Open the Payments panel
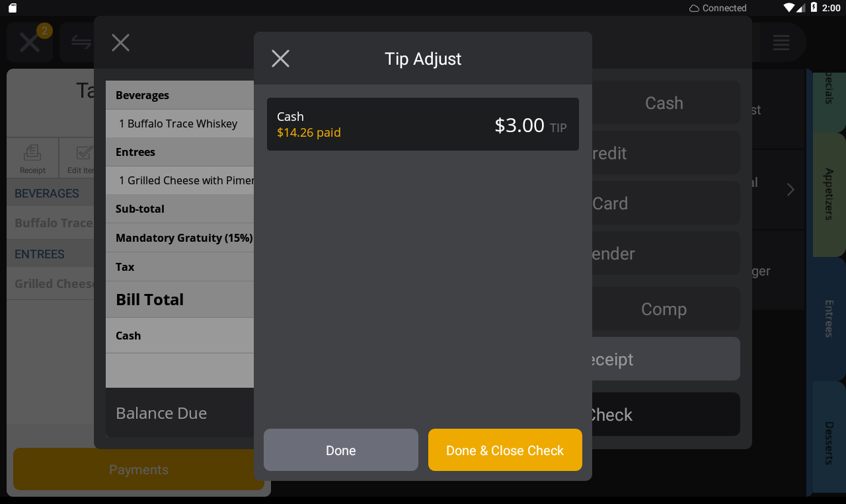Viewport: 846px width, 504px height. tap(138, 469)
